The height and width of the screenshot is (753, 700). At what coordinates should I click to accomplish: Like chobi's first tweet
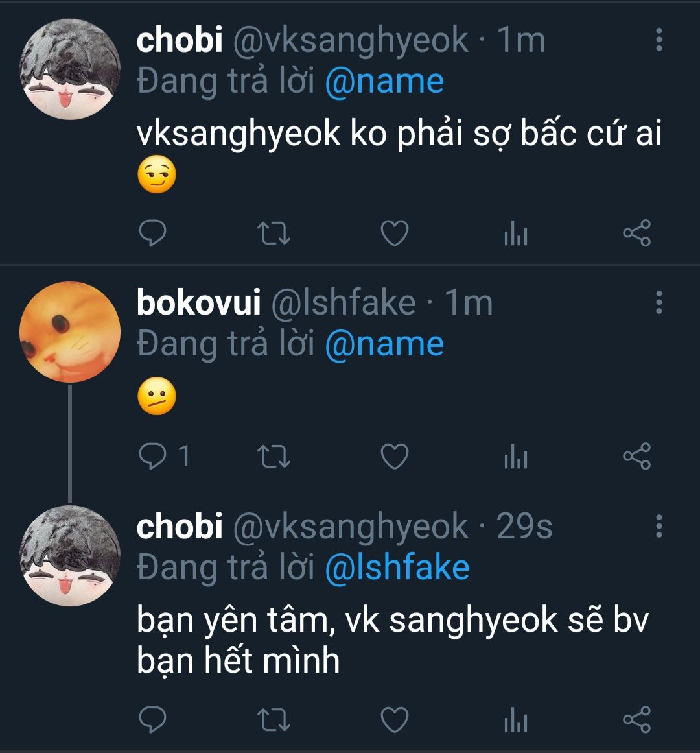(x=394, y=233)
